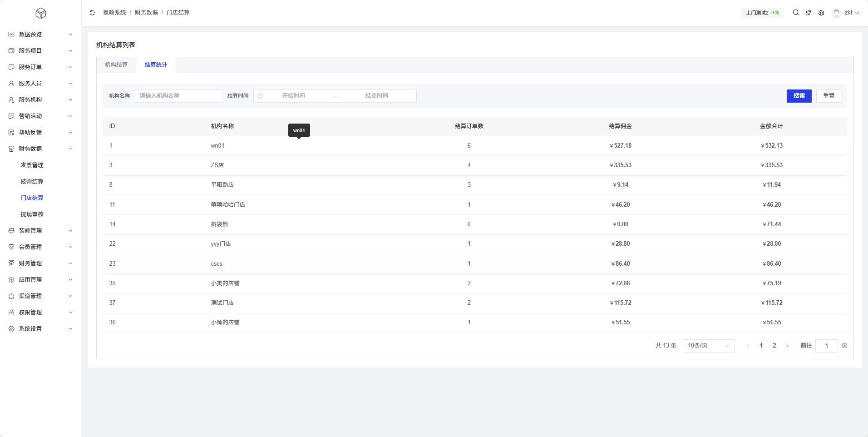Open the 10条/页 page size dropdown
Viewport: 868px width, 437px height.
708,346
